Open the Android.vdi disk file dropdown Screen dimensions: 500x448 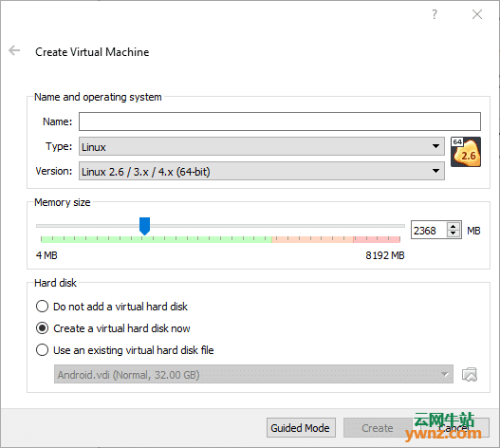click(x=253, y=374)
